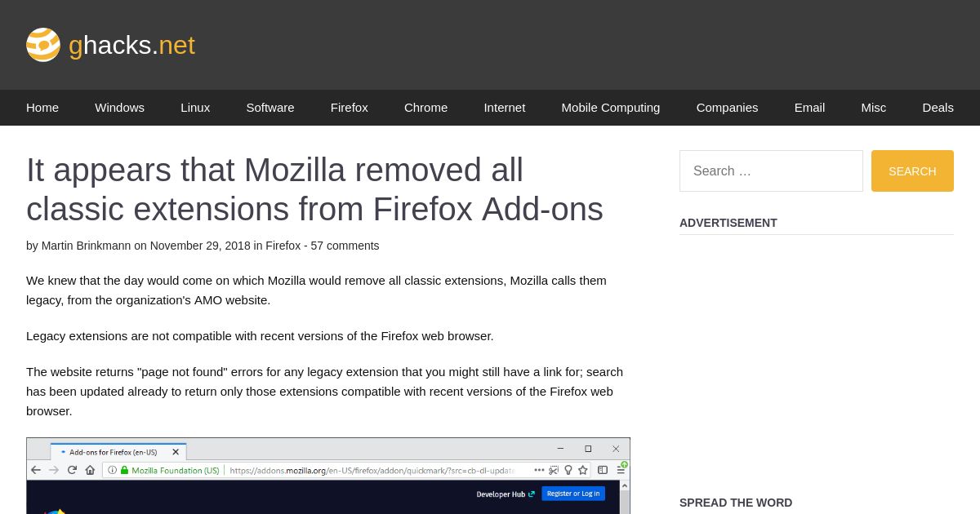
Task: Click the Forward arrow in embedded browser
Action: [54, 470]
